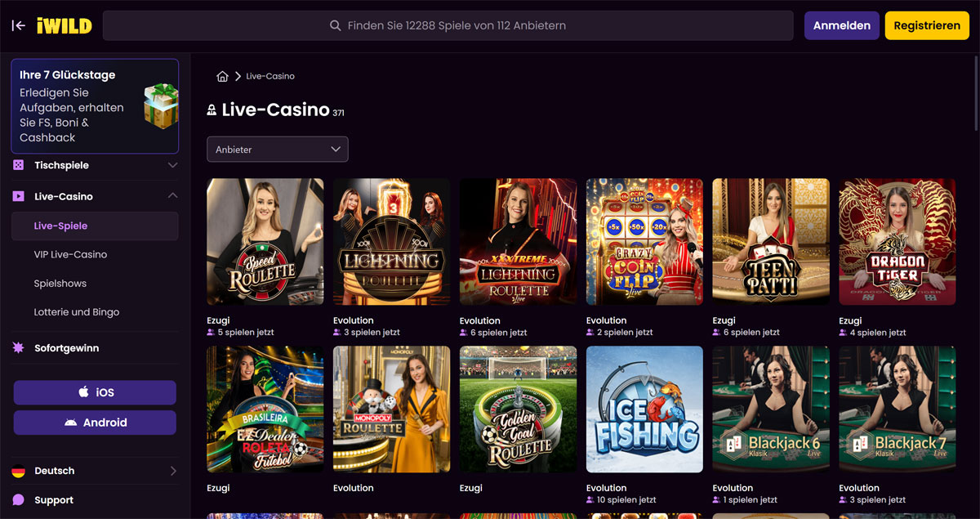Open the Anbieter dropdown
The width and height of the screenshot is (980, 519).
[278, 150]
